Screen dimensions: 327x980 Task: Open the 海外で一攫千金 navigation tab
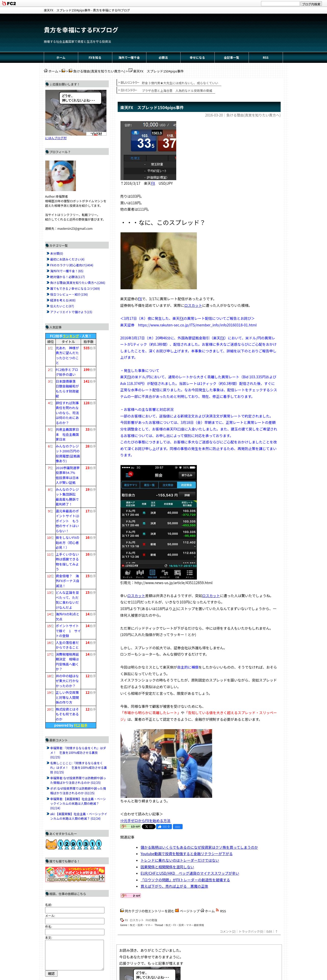129,57
